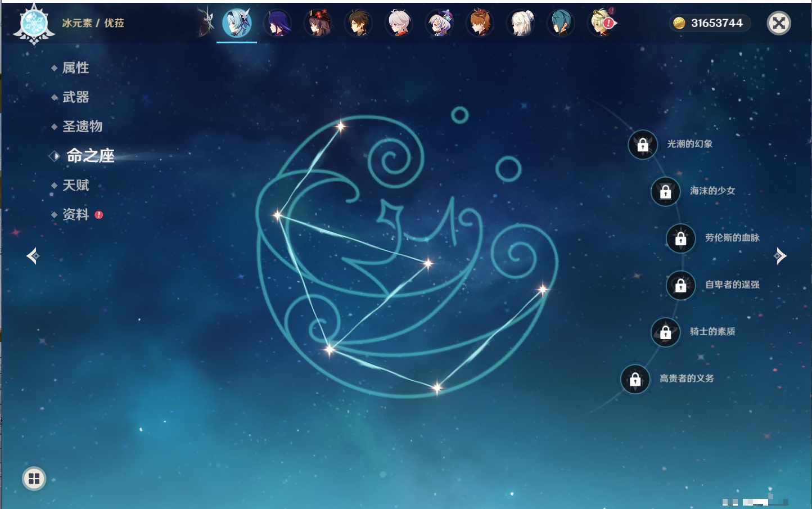Close the character screen with X button
This screenshot has height=509, width=812.
[779, 23]
